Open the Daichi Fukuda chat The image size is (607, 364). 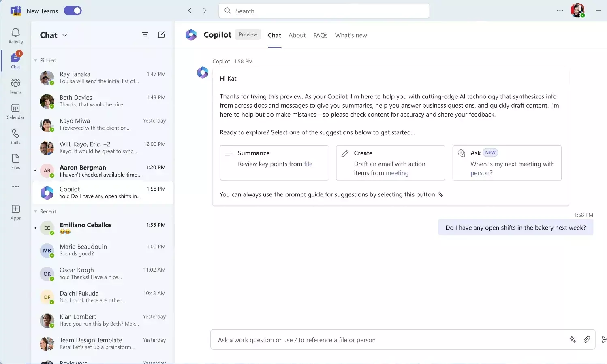(103, 297)
